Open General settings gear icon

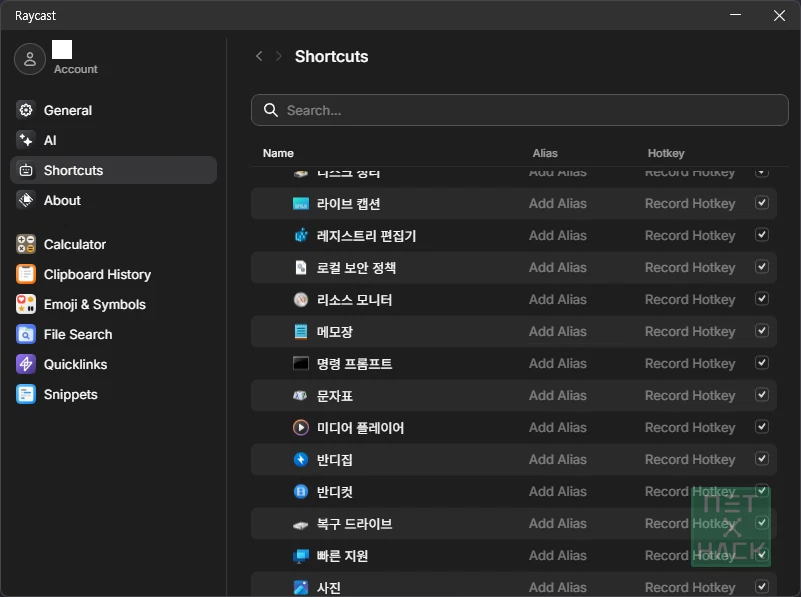[x=26, y=110]
